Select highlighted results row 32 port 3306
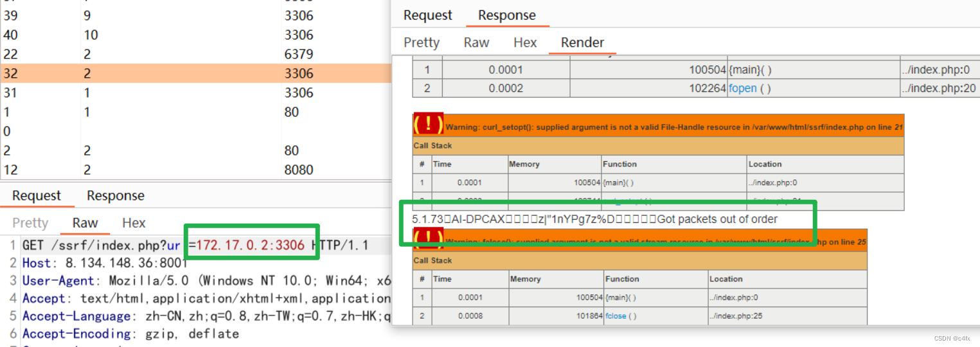The image size is (980, 347). (195, 73)
